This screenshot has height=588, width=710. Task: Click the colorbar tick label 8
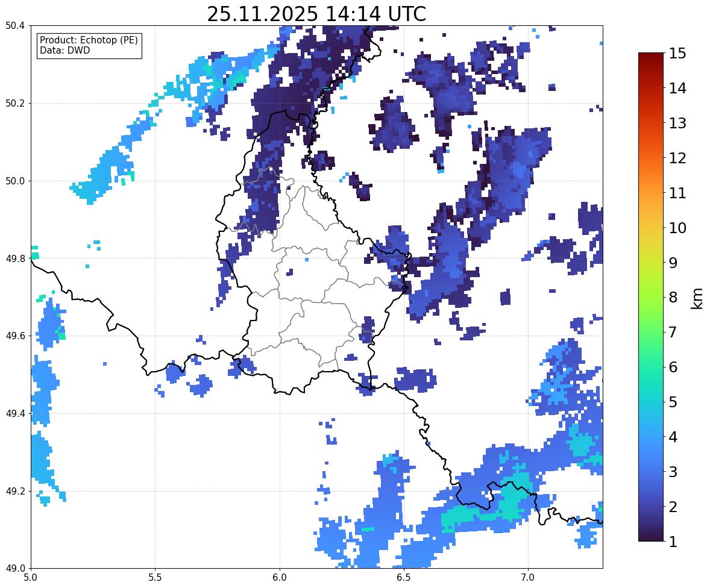[x=673, y=298]
